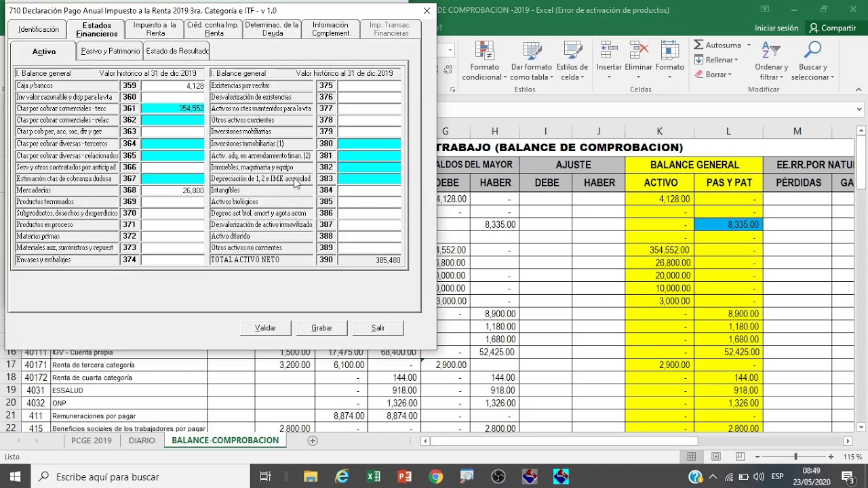Click field 359 Caja y bancos value
Image resolution: width=868 pixels, height=488 pixels.
(x=172, y=86)
